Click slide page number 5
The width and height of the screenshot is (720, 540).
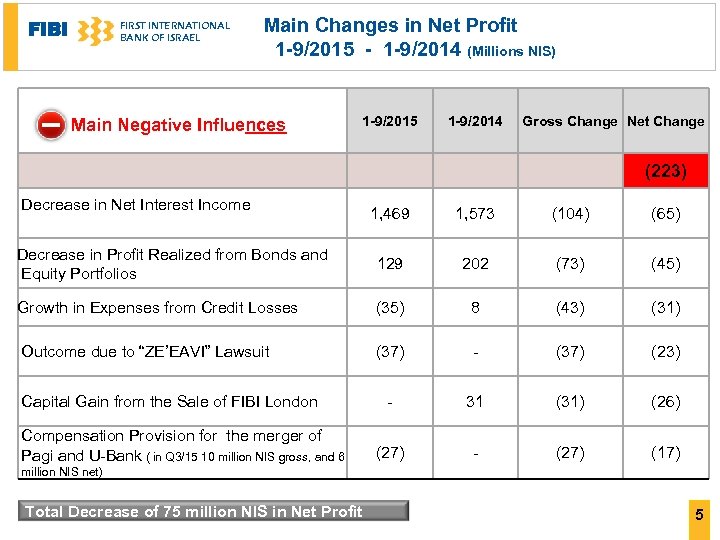[x=700, y=516]
